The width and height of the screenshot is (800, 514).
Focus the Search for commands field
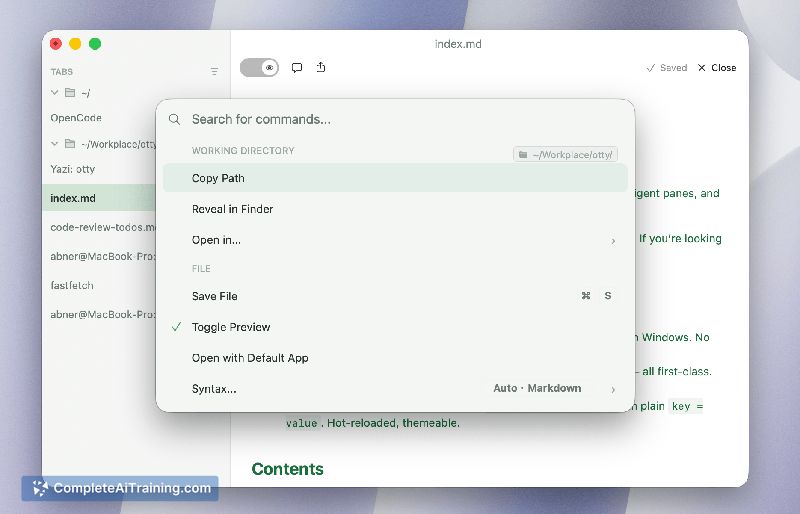click(395, 119)
